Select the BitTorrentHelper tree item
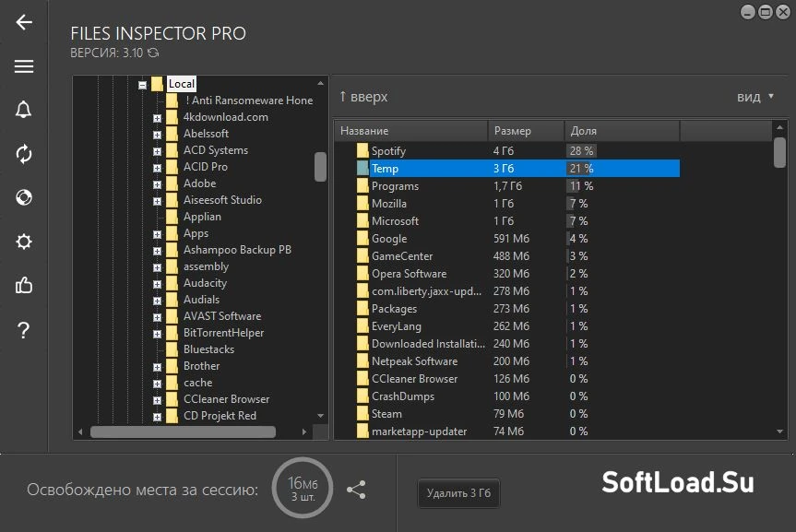 tap(223, 333)
